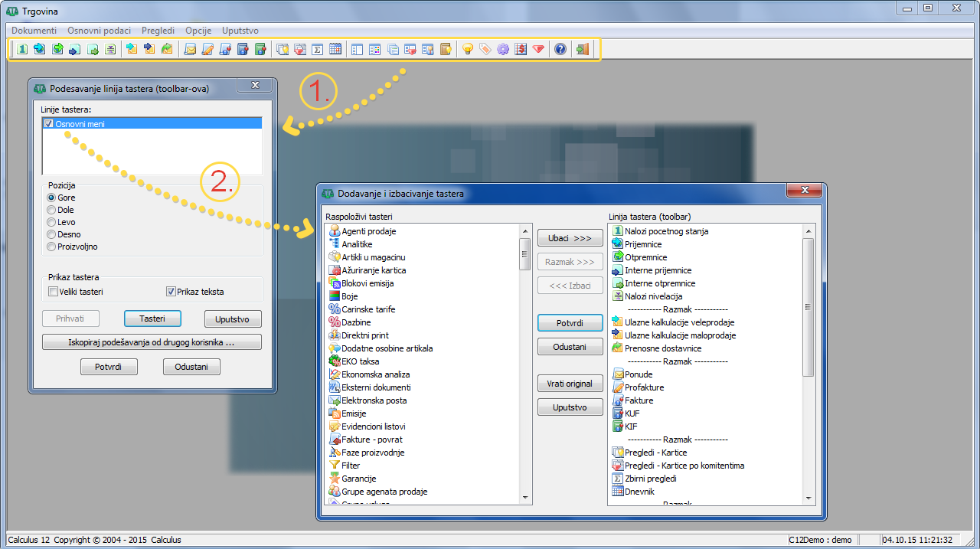Click the light bulb icon in the main toolbar
The height and width of the screenshot is (549, 980).
click(467, 49)
